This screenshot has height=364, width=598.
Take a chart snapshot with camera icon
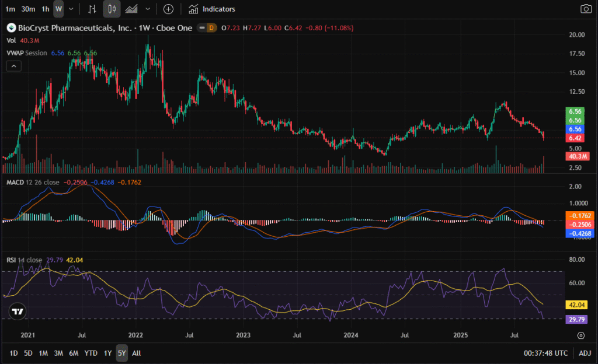[585, 9]
